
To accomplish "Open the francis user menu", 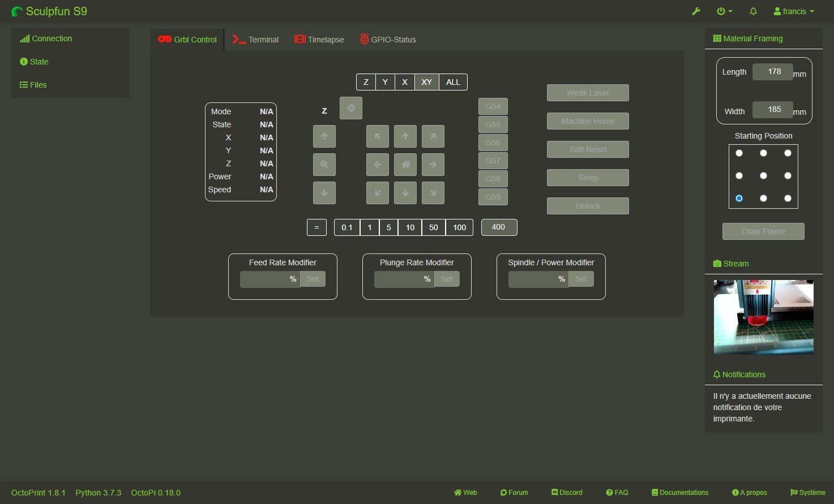I will tap(794, 11).
